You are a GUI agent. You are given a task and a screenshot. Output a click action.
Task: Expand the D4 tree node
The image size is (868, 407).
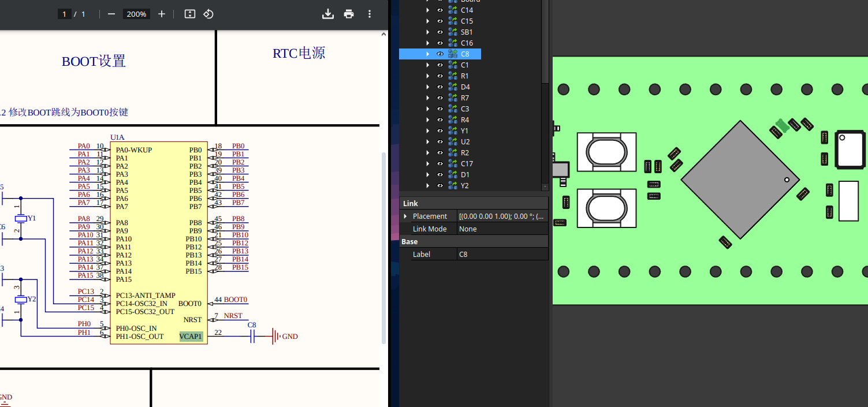coord(427,87)
